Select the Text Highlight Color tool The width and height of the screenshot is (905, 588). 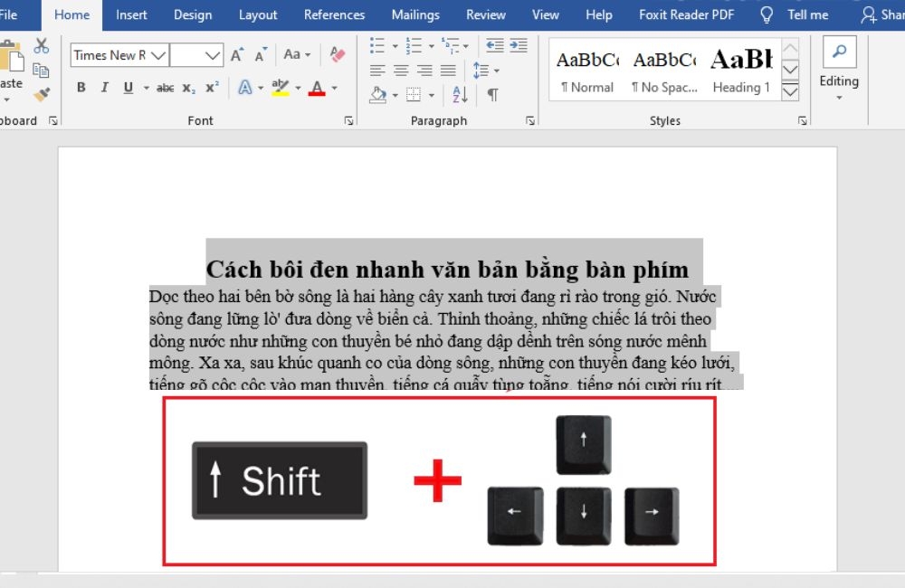[x=280, y=87]
